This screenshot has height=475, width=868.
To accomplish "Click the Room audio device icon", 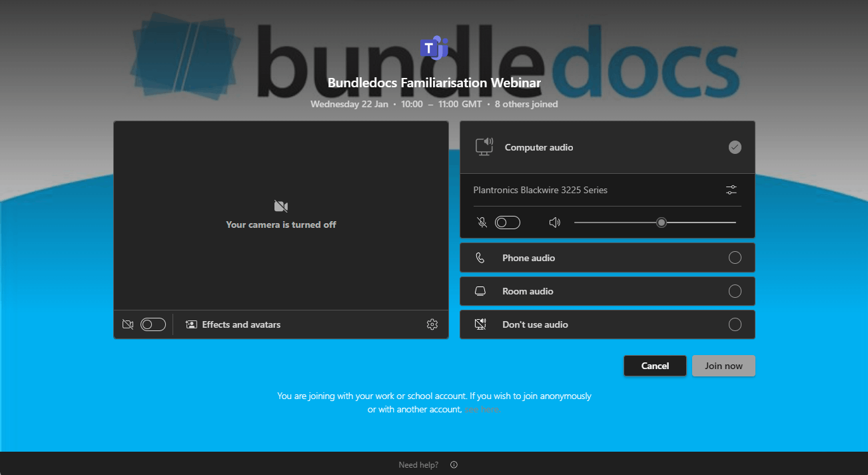I will click(480, 291).
